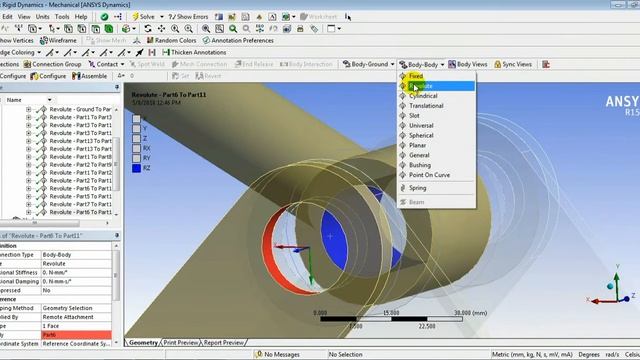Click the Connection Group icon
This screenshot has height=360, width=640.
click(27, 64)
